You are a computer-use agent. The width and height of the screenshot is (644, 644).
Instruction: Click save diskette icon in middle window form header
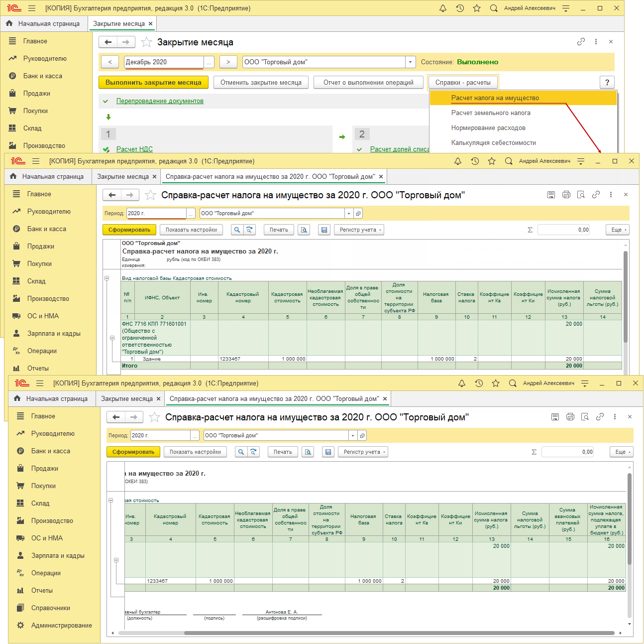click(551, 195)
